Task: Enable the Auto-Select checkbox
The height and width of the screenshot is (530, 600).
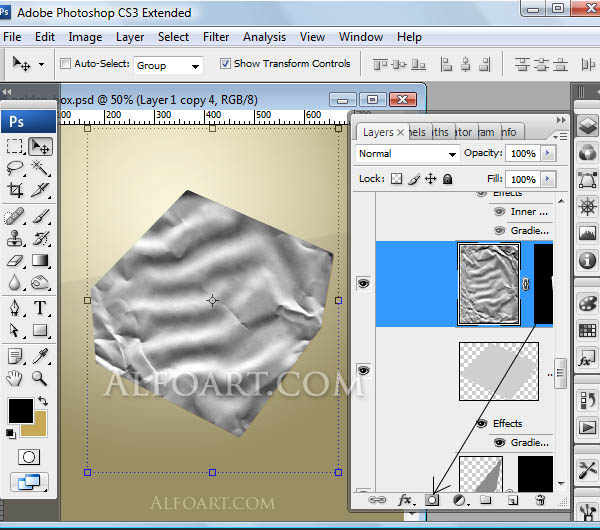Action: click(65, 64)
